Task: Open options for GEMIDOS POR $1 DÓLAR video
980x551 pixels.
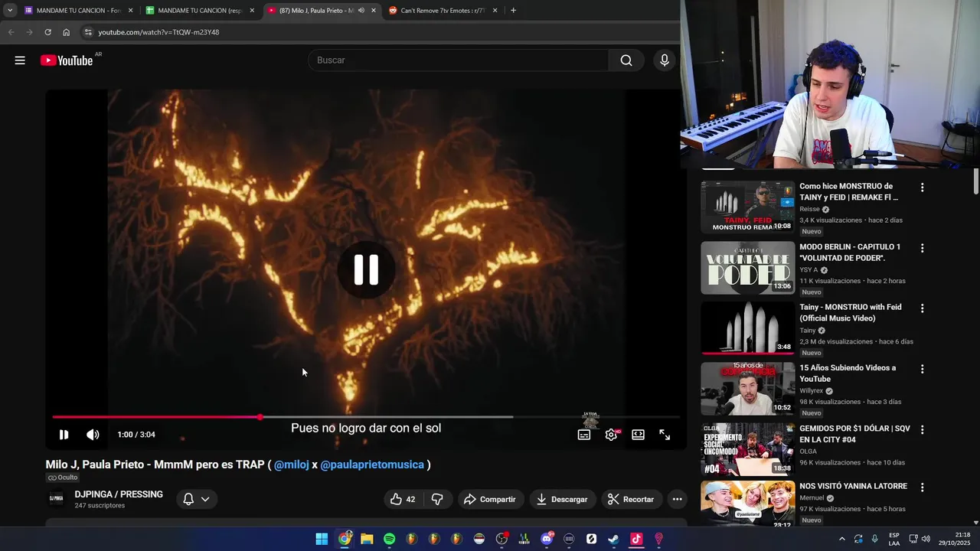Action: click(x=922, y=430)
